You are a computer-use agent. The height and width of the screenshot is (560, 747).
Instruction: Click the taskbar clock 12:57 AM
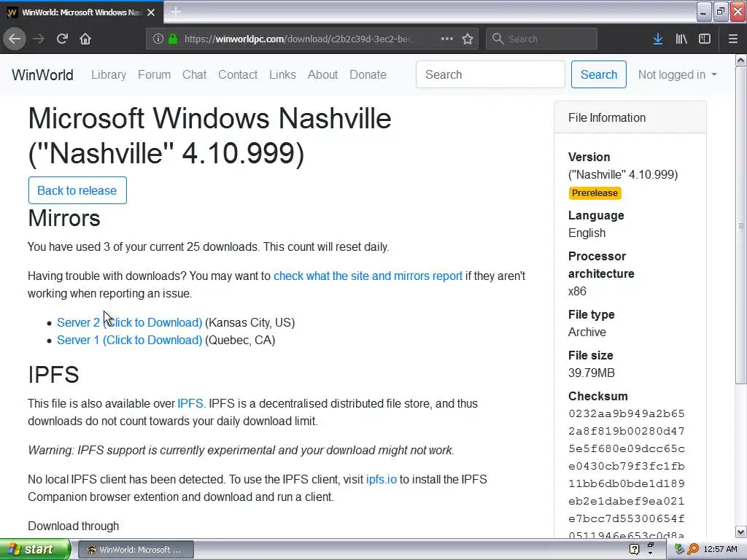click(x=720, y=550)
